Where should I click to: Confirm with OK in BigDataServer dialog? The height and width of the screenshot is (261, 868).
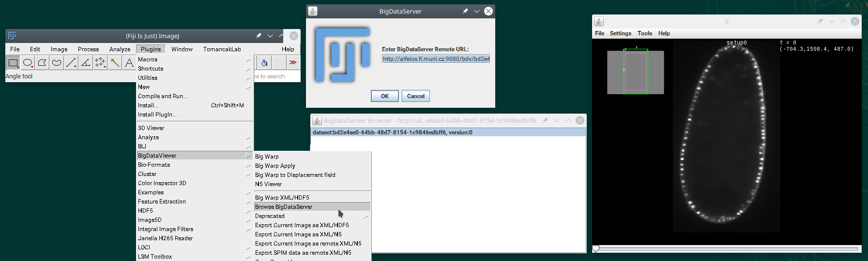(385, 96)
